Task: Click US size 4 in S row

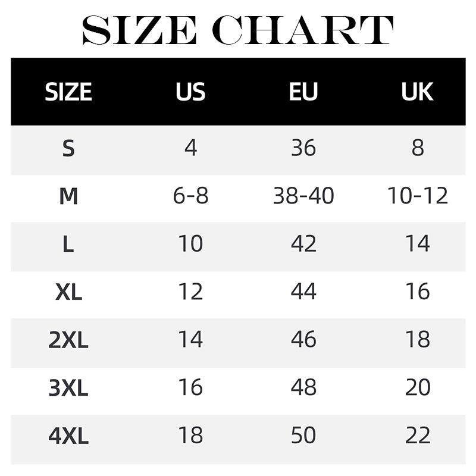Action: 190,148
